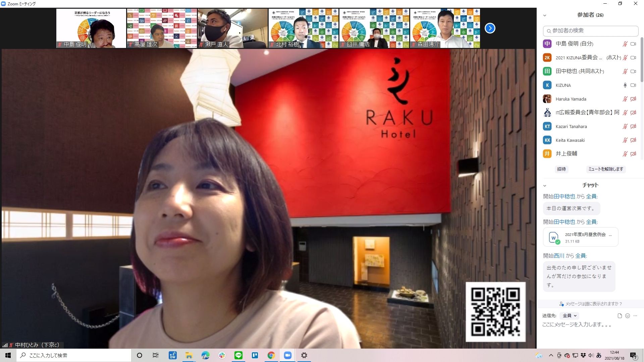
Task: Click the Japanese IME あ indicator
Action: [x=599, y=355]
